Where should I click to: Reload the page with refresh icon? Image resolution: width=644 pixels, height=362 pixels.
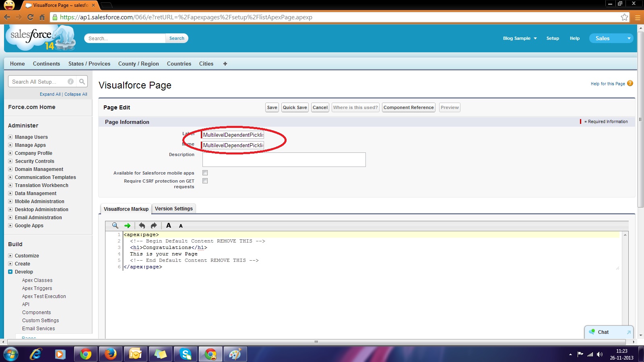(30, 17)
